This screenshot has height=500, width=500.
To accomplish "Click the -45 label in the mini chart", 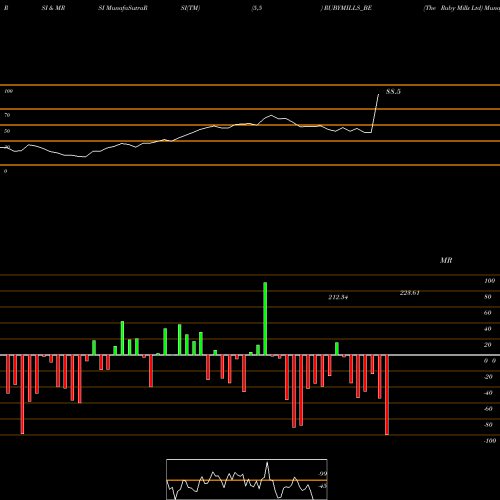I will pyautogui.click(x=322, y=486).
